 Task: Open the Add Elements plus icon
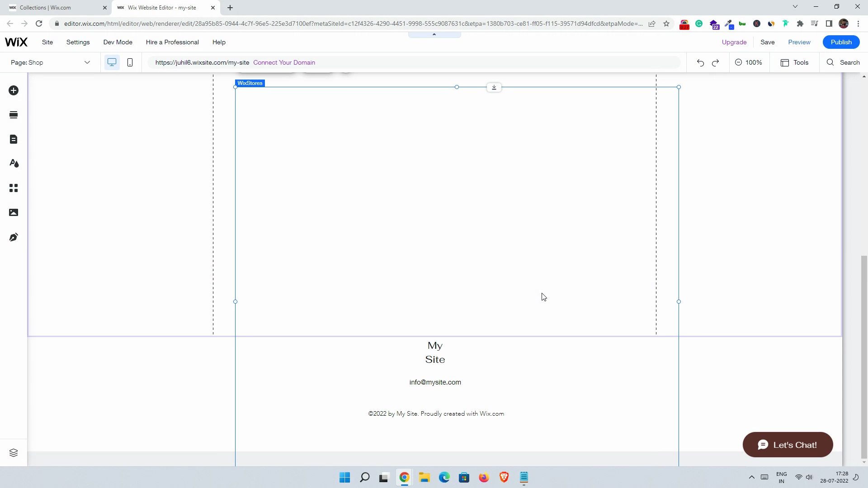pyautogui.click(x=14, y=90)
